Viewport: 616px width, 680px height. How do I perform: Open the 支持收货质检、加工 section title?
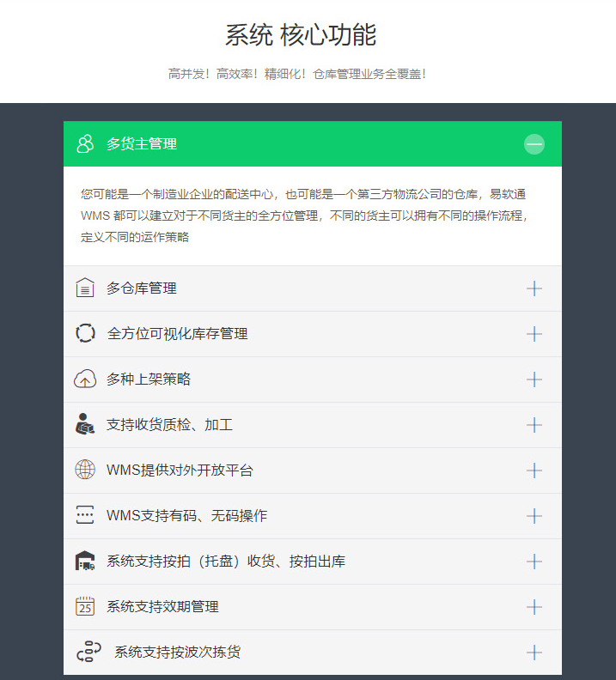[x=169, y=424]
